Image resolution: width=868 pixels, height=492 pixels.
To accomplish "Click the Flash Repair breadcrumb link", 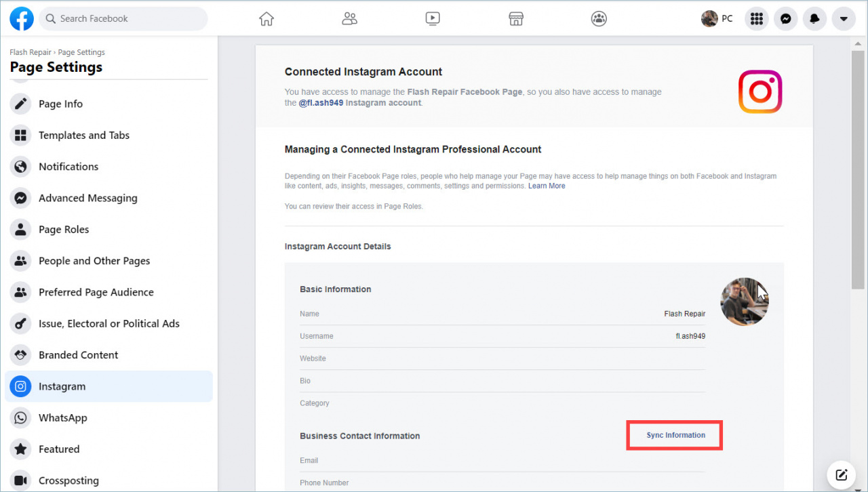I will pos(31,52).
